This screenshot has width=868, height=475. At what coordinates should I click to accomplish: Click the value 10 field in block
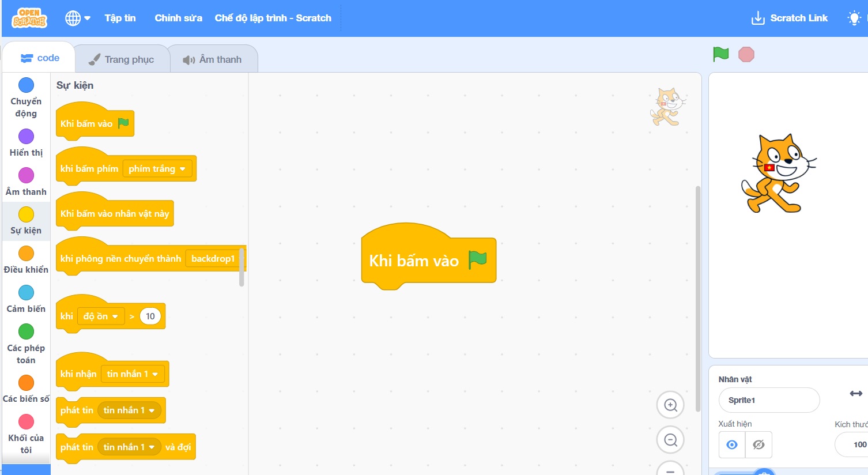pos(150,316)
